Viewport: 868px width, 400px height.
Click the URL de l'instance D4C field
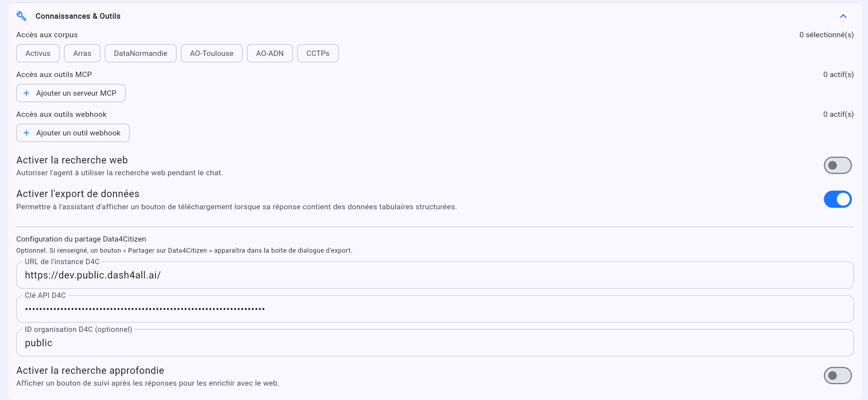coord(435,275)
